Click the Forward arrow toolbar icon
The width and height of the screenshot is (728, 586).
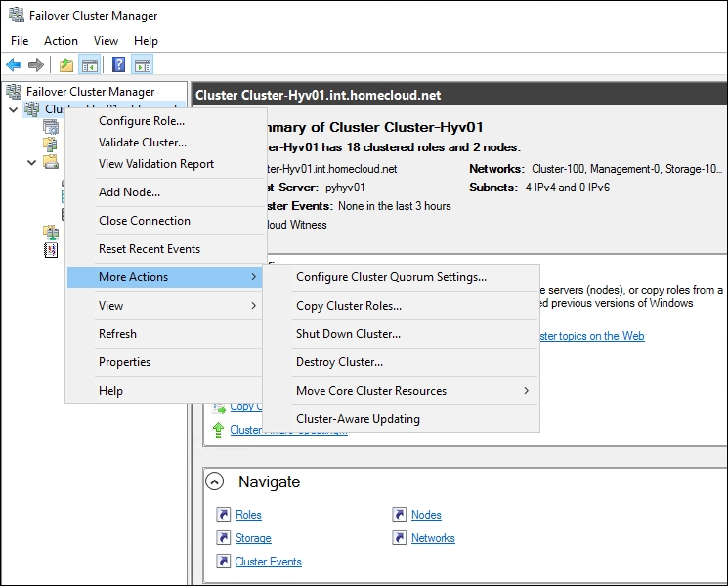tap(36, 65)
